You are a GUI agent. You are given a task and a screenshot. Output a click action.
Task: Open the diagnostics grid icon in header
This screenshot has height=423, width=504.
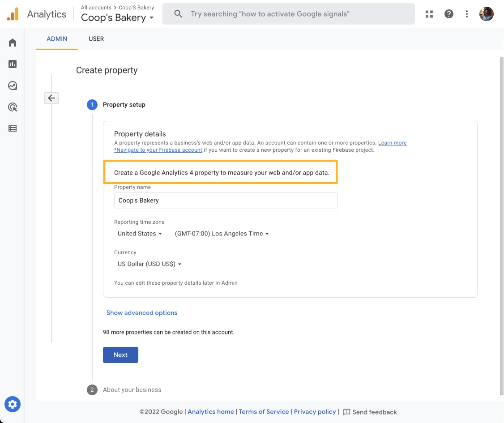coord(429,14)
